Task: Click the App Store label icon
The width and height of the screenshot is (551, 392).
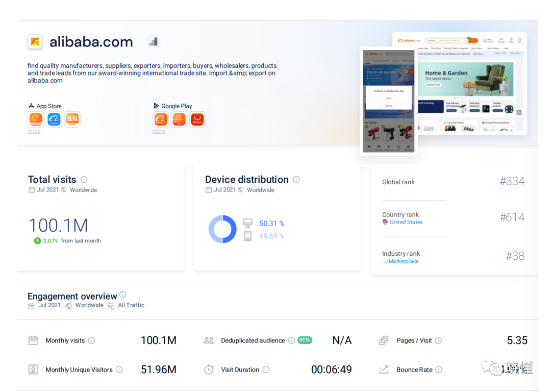Action: pyautogui.click(x=31, y=106)
